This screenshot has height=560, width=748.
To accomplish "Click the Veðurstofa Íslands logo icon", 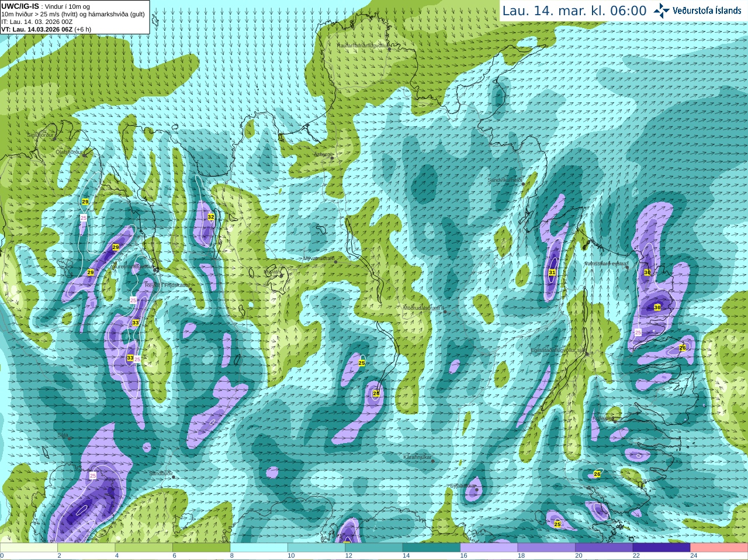I will click(661, 11).
